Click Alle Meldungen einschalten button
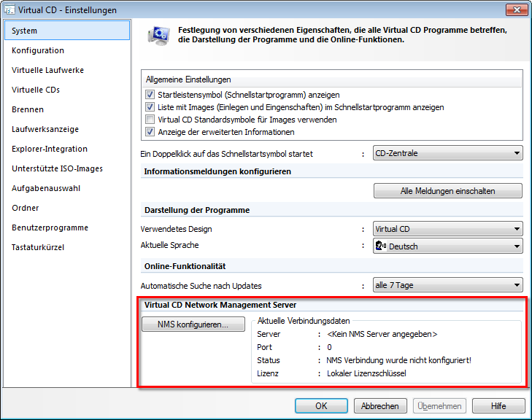The width and height of the screenshot is (532, 420). point(447,191)
